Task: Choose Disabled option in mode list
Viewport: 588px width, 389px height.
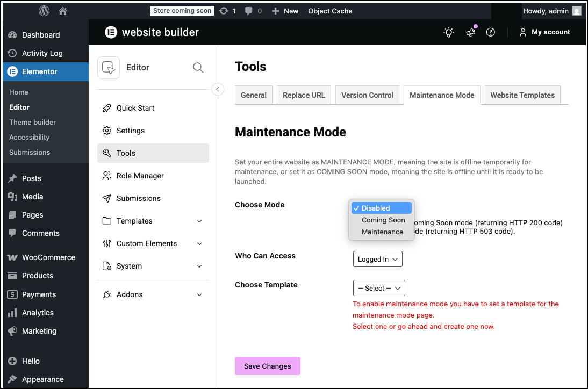Action: [382, 208]
